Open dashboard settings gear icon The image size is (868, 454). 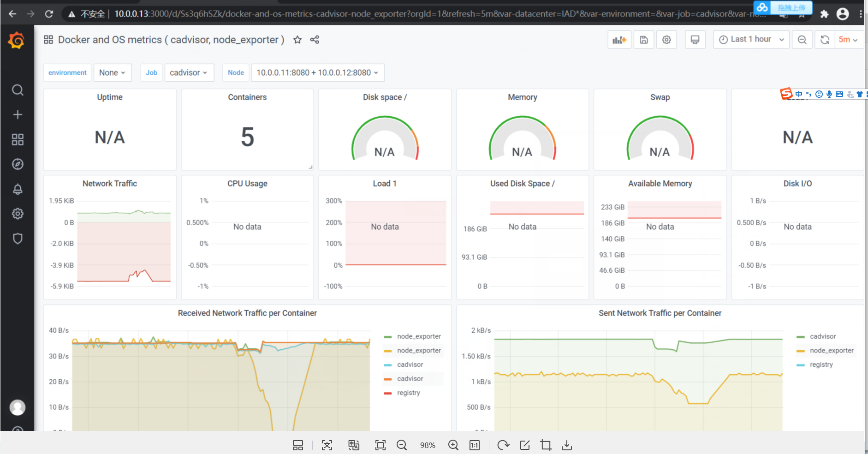click(x=666, y=40)
